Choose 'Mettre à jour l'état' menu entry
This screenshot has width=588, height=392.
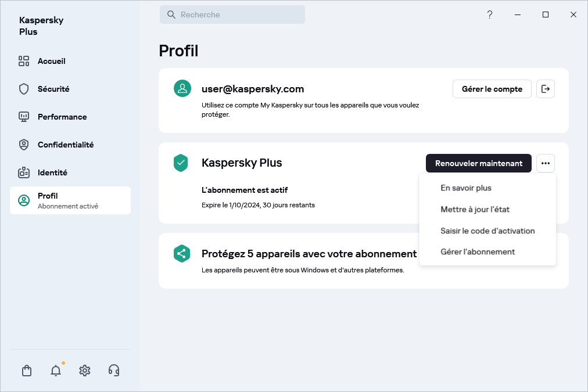pyautogui.click(x=475, y=209)
